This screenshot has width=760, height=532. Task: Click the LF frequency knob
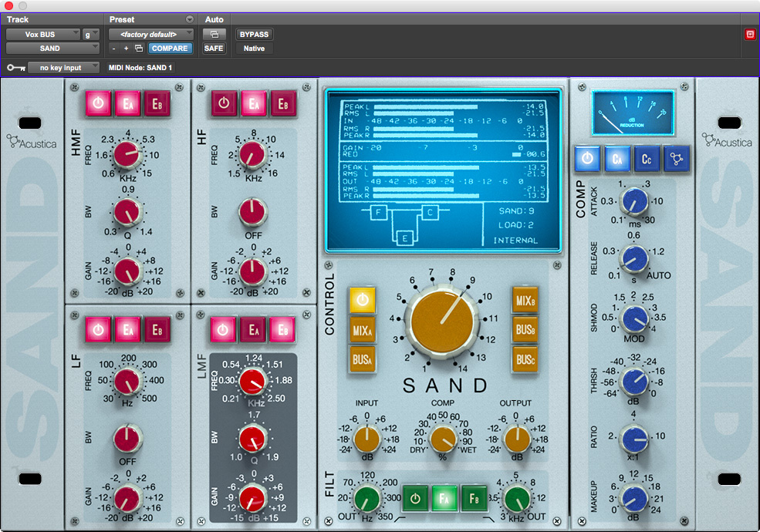pos(127,381)
